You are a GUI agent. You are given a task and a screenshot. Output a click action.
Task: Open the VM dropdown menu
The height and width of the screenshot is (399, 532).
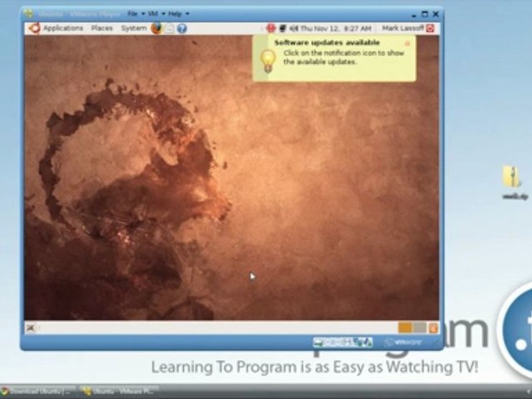click(153, 14)
